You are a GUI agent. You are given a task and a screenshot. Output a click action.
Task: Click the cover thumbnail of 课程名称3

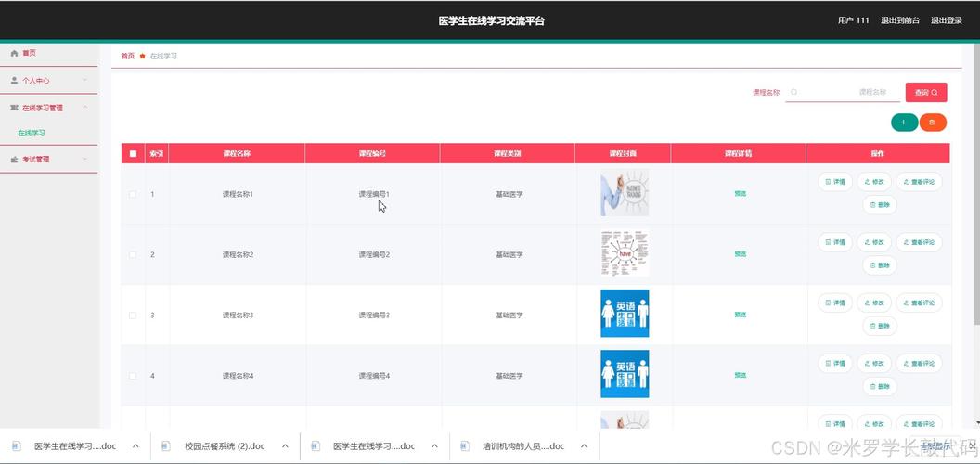point(625,314)
